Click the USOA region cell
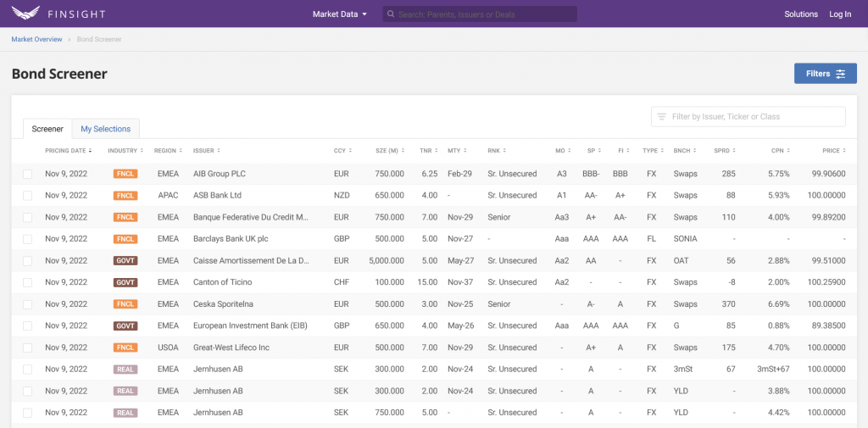This screenshot has height=428, width=868. point(169,347)
